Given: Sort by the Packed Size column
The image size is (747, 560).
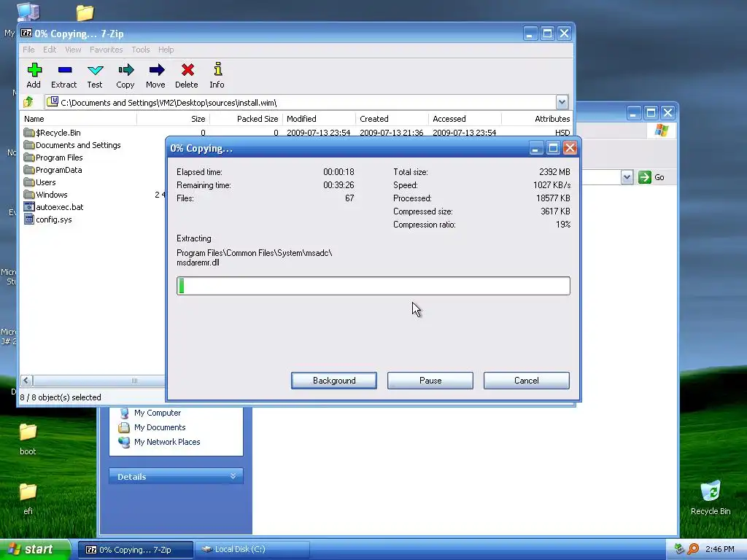Looking at the screenshot, I should pos(247,119).
